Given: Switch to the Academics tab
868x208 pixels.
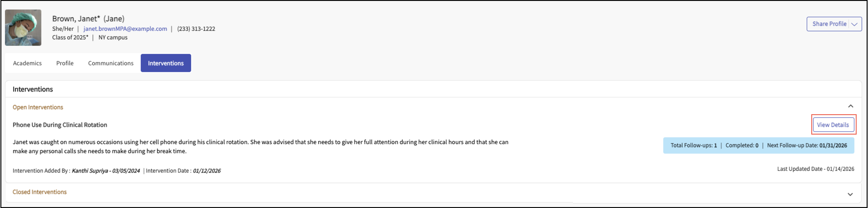Looking at the screenshot, I should tap(27, 63).
